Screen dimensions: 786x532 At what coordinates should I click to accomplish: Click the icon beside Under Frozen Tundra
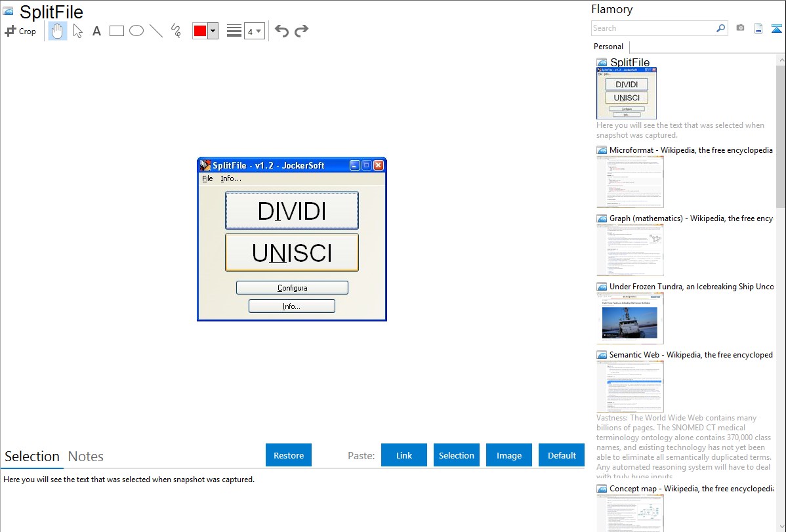coord(602,287)
